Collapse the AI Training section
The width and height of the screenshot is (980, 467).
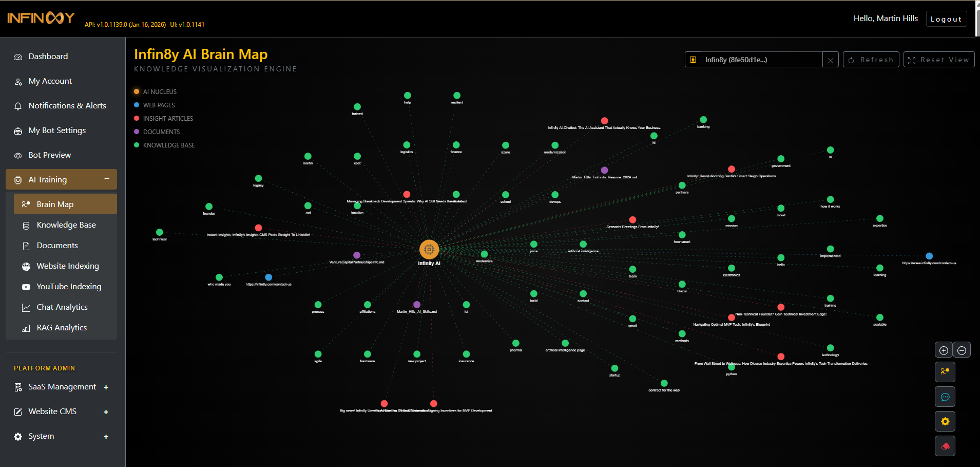(x=62, y=179)
